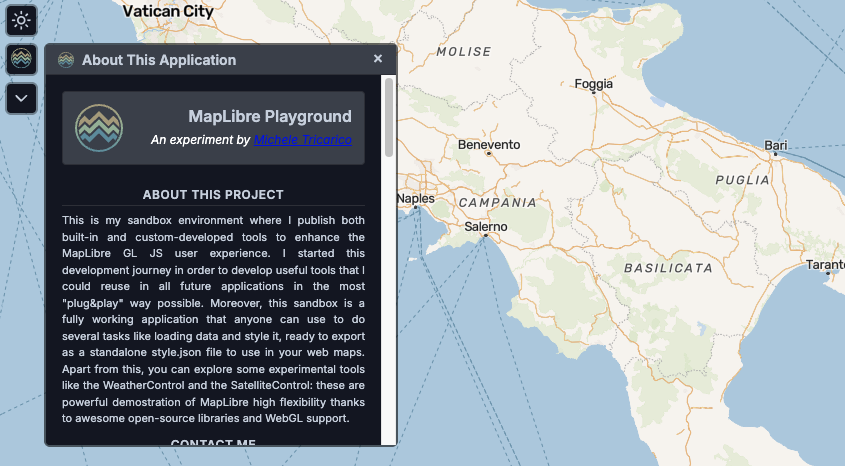Click the ABOUT THIS PROJECT section heading
The height and width of the screenshot is (466, 845).
point(213,195)
